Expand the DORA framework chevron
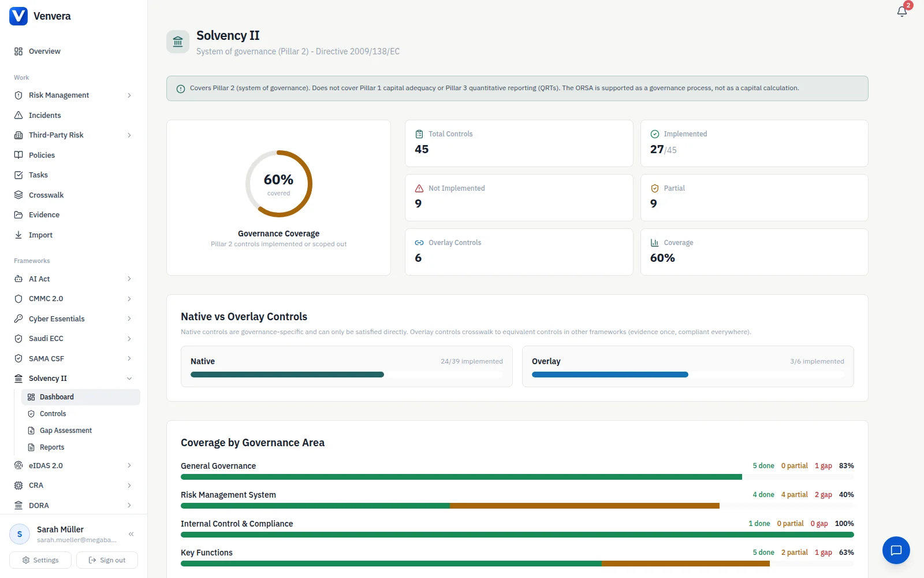The height and width of the screenshot is (578, 924). [129, 505]
